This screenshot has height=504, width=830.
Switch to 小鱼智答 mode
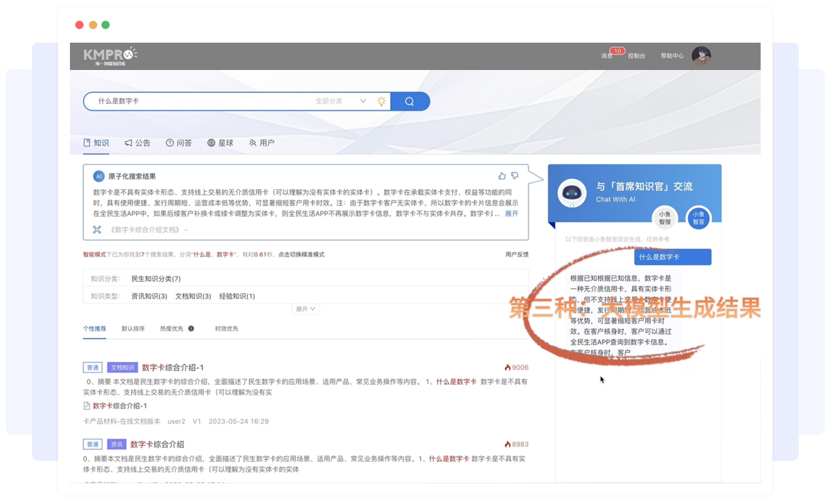(698, 219)
